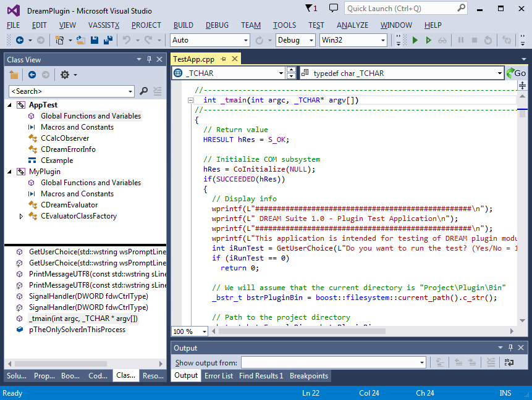The width and height of the screenshot is (532, 400).
Task: Click the Undo toolbar icon
Action: pyautogui.click(x=127, y=40)
